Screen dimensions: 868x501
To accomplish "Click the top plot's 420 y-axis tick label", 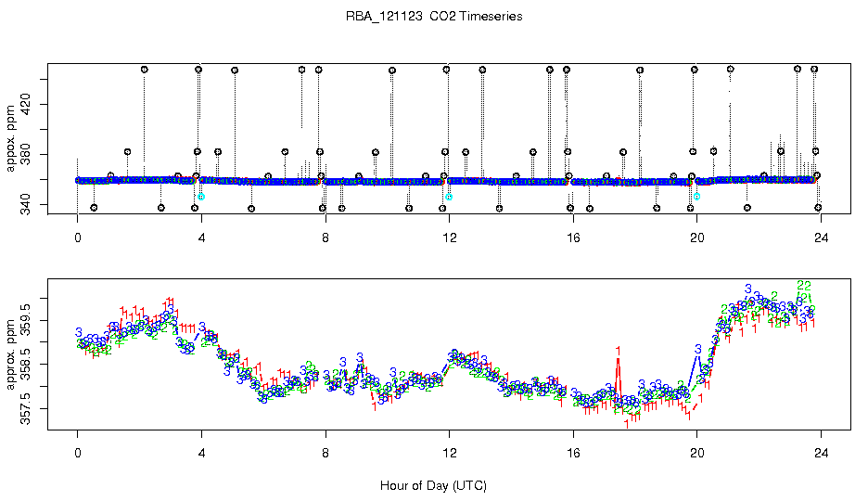I will click(25, 104).
